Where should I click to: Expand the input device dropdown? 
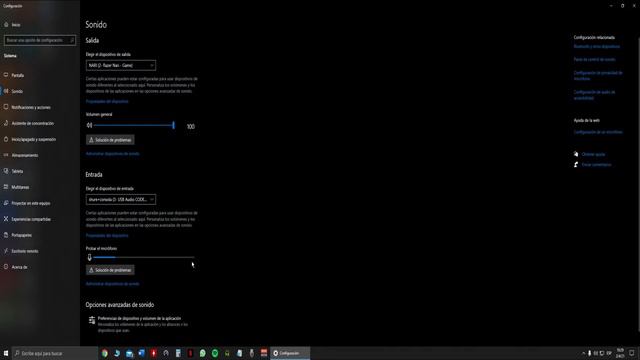[121, 200]
